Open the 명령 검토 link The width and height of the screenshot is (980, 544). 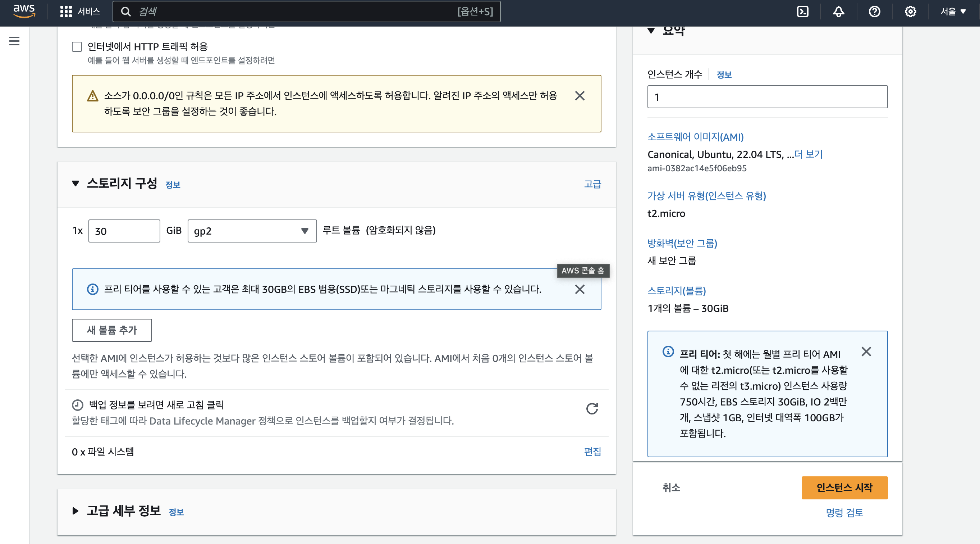844,512
